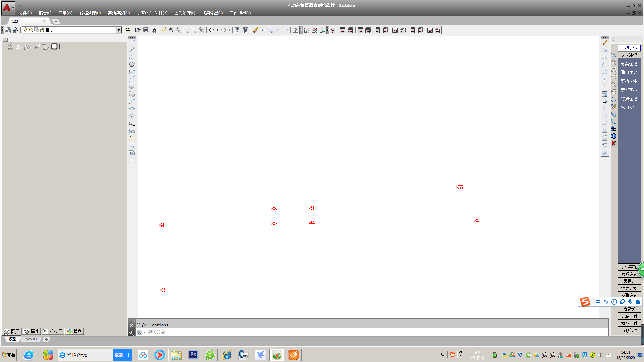Toggle the layer lock padlock icon
This screenshot has width=644, height=362.
[42, 30]
